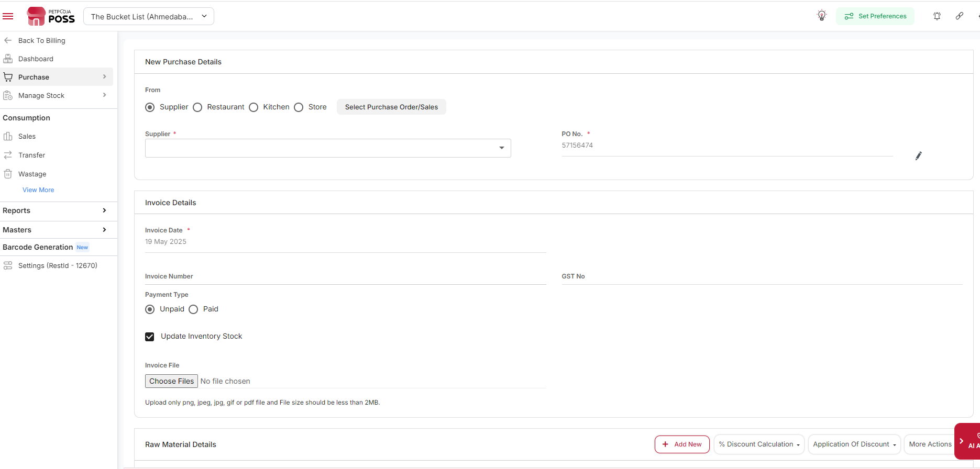
Task: Open Transfer menu item
Action: (x=31, y=155)
